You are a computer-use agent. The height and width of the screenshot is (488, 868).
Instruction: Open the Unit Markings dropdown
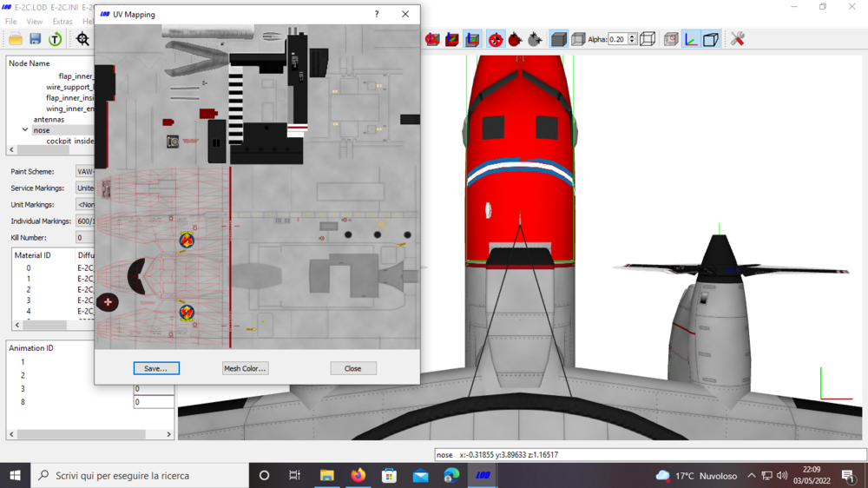(x=85, y=205)
